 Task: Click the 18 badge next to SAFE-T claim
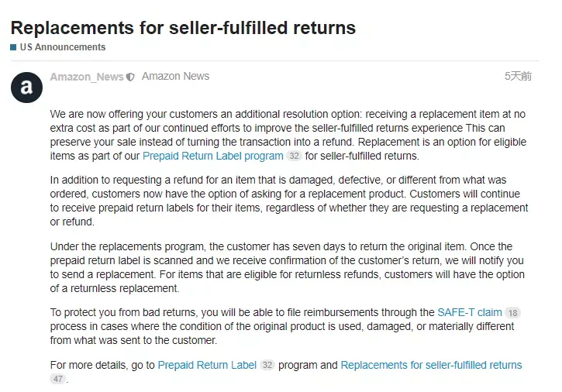[x=513, y=313]
